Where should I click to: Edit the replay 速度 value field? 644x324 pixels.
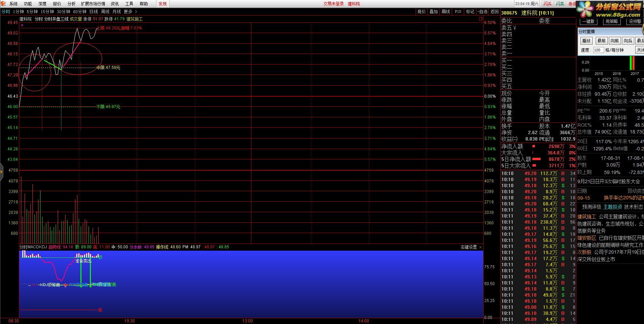[598, 50]
